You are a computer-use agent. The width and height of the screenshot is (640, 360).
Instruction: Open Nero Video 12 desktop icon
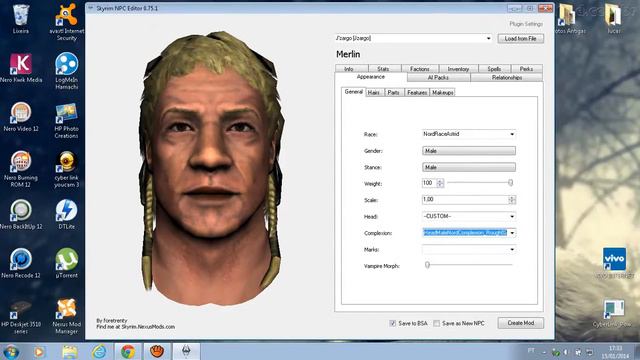tap(21, 117)
